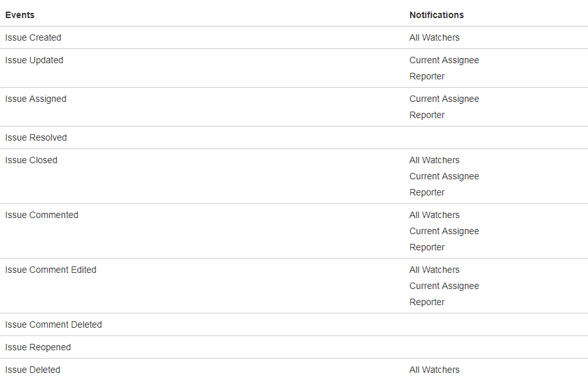Click All Watchers for Issue Comment Edited
The image size is (588, 378).
[x=435, y=270]
